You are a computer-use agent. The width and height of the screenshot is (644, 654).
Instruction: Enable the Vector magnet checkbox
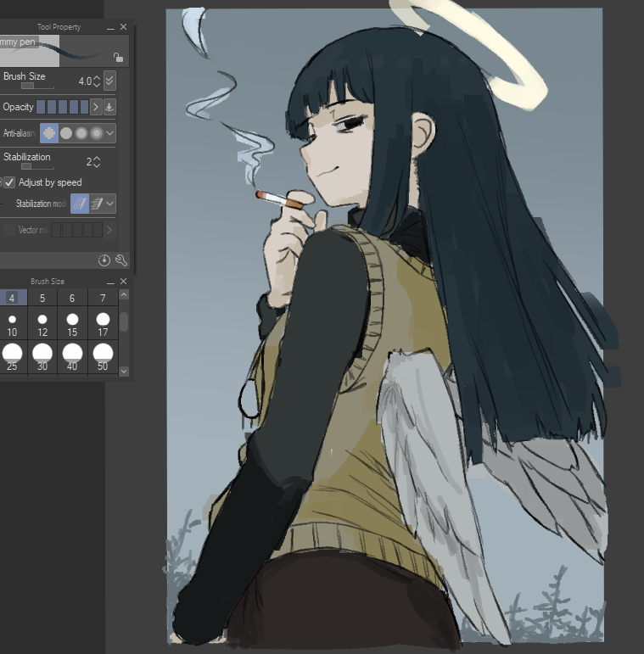pyautogui.click(x=9, y=230)
